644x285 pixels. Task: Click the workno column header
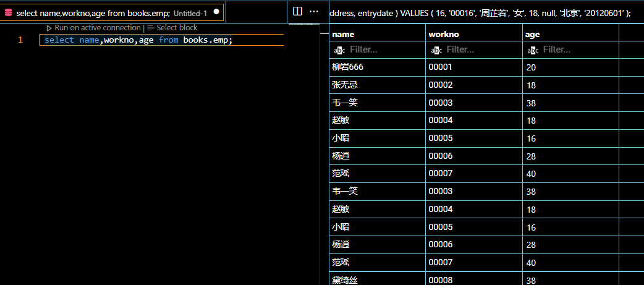click(x=474, y=35)
